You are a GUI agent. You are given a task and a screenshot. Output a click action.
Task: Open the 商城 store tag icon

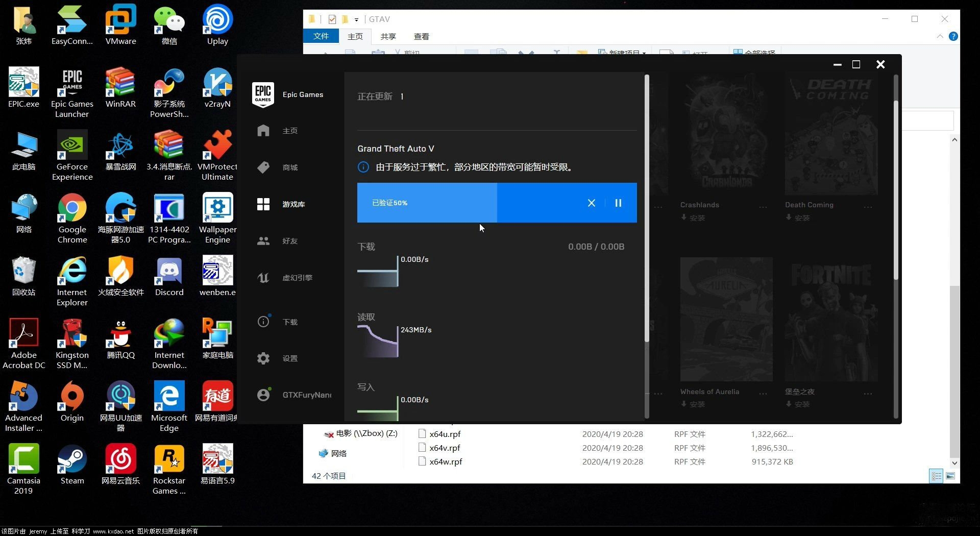click(263, 167)
